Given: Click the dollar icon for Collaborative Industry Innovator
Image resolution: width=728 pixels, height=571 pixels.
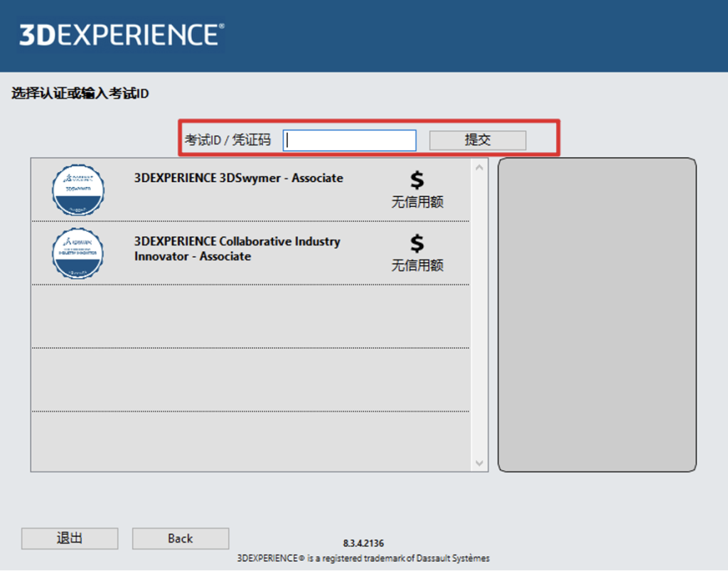Looking at the screenshot, I should pyautogui.click(x=417, y=243).
